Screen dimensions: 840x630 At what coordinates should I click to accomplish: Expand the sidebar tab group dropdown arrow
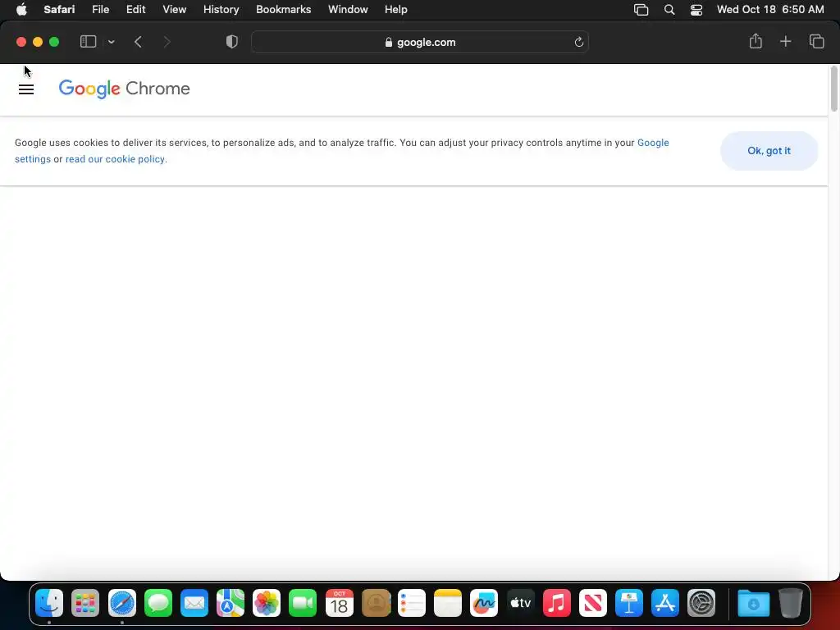[111, 42]
